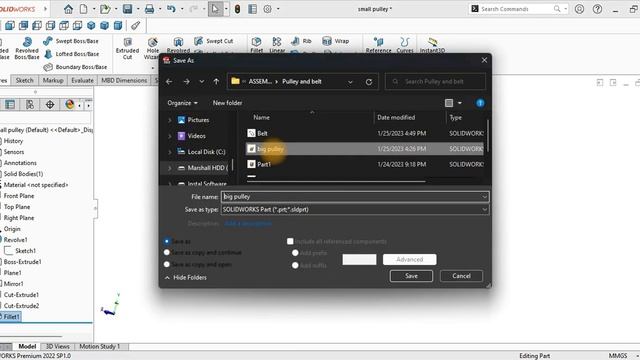
Task: Click the New folder button
Action: click(227, 103)
